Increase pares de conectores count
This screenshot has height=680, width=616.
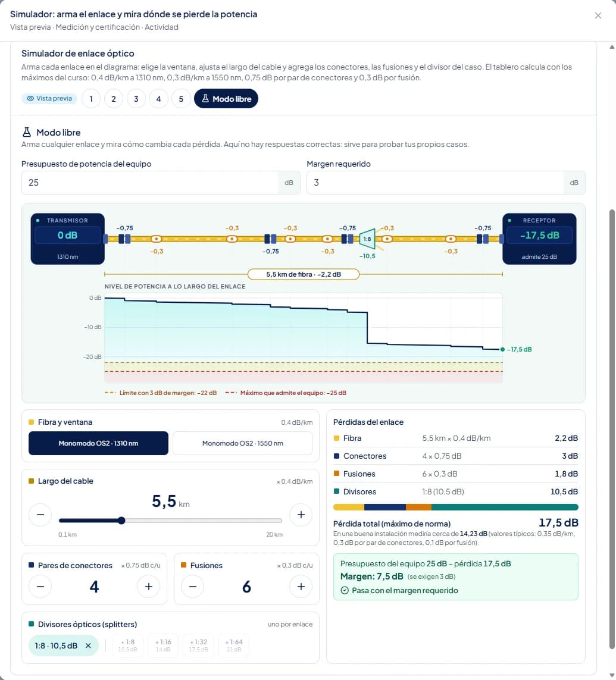coord(149,587)
